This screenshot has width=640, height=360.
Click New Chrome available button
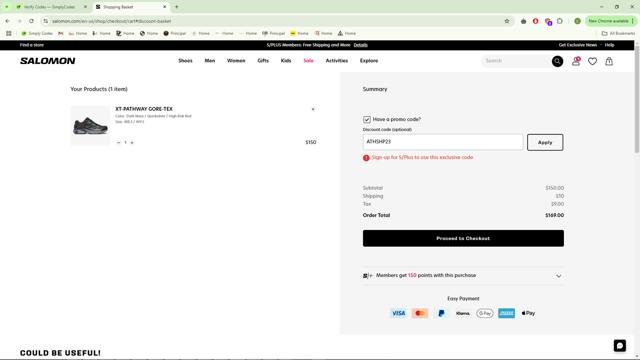[x=611, y=21]
